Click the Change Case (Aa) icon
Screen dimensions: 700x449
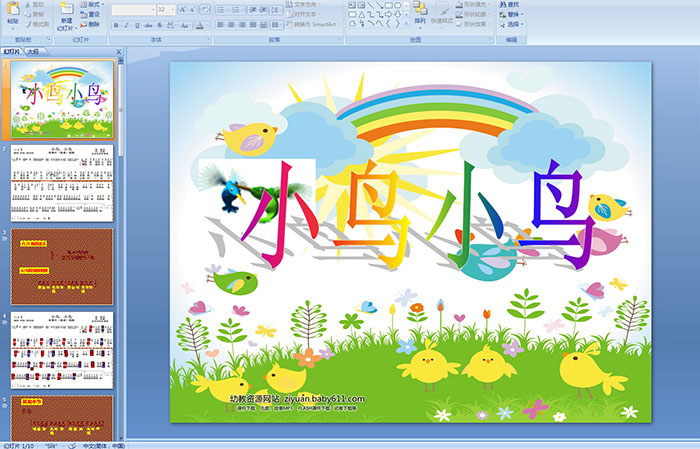point(184,25)
